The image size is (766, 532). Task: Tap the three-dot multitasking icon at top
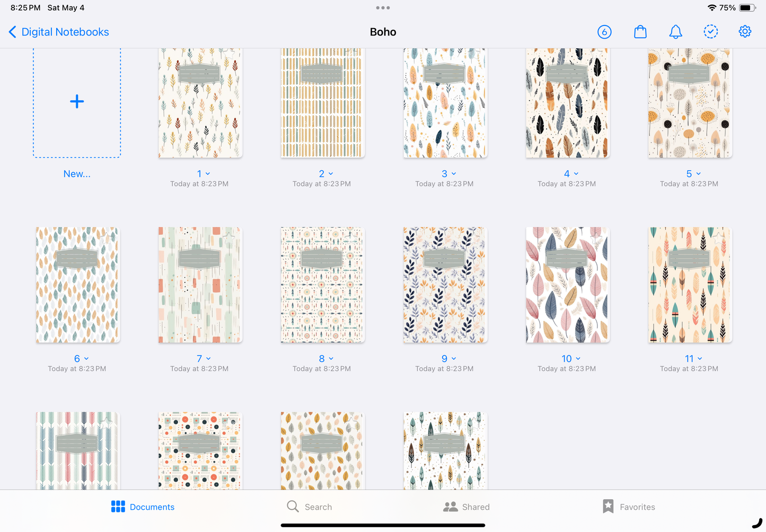coord(383,8)
